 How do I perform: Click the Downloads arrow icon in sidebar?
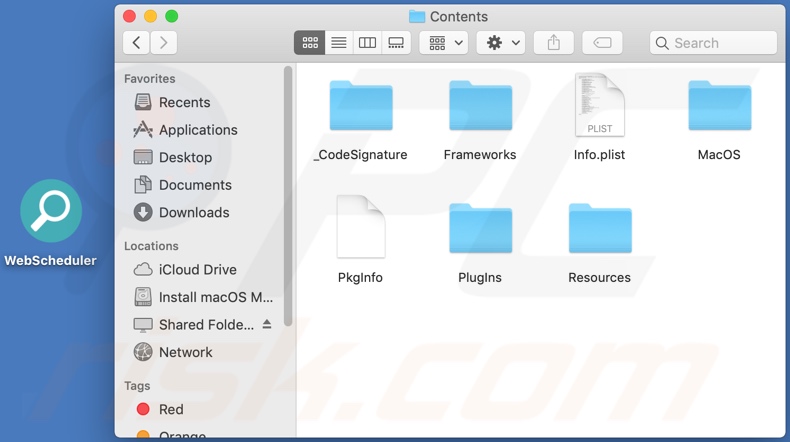143,213
